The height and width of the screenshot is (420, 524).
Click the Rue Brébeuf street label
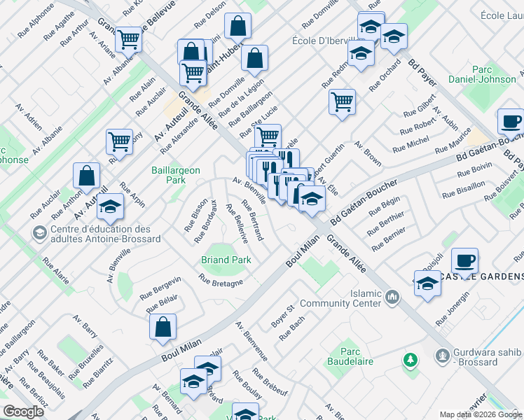(270, 382)
